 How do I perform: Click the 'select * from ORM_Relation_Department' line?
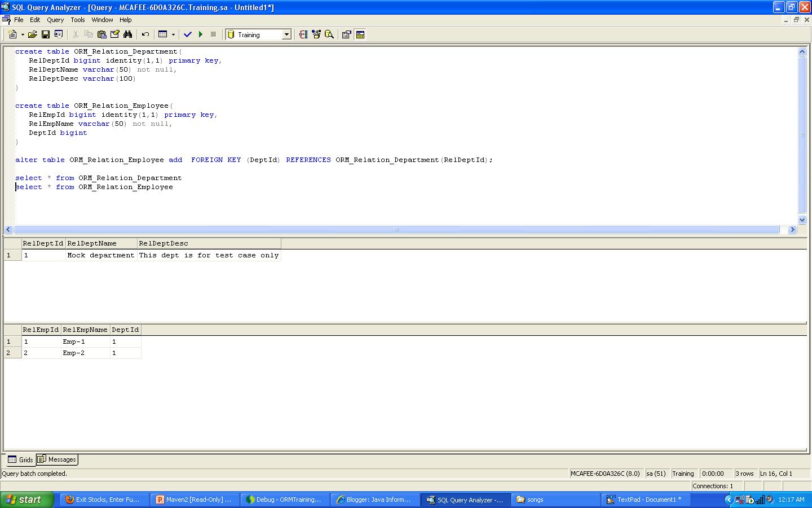tap(99, 178)
